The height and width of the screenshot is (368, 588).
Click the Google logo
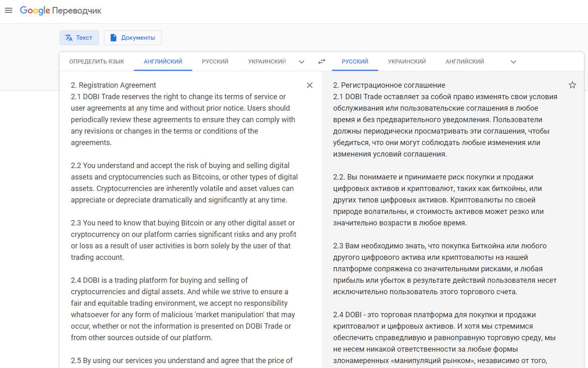point(35,11)
